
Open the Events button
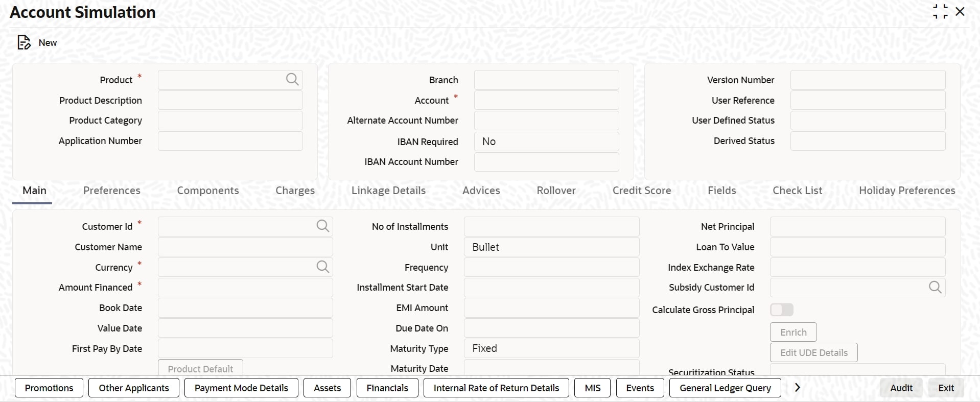click(640, 388)
